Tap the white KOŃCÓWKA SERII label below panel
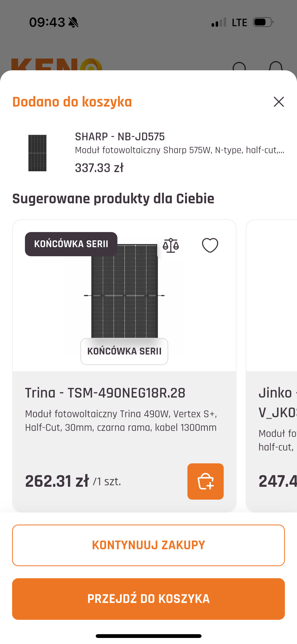Viewport: 297px width, 644px height. (124, 351)
